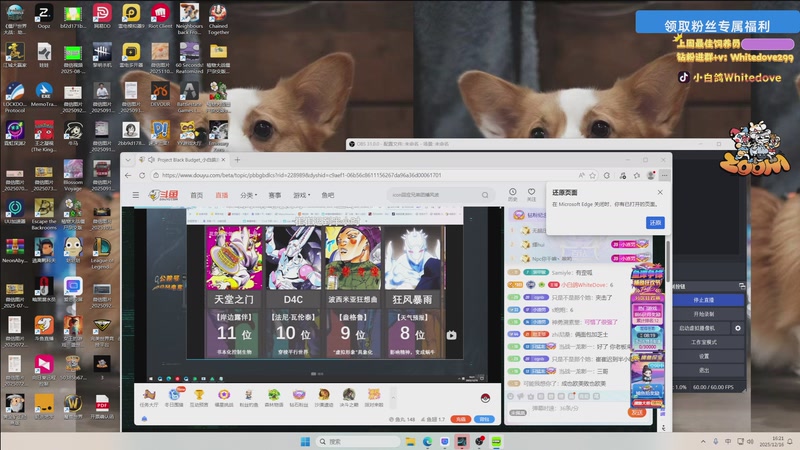This screenshot has width=800, height=450.
Task: Open the Douyu hamburger side menu
Action: coord(136,195)
